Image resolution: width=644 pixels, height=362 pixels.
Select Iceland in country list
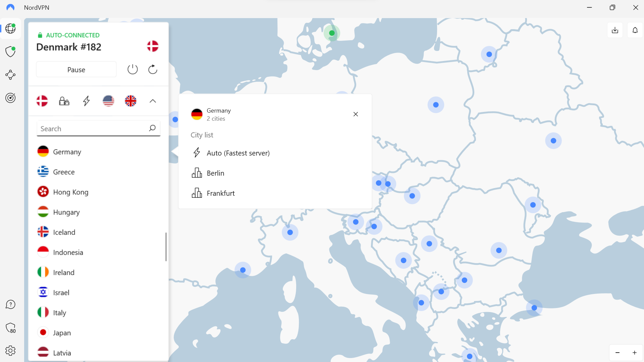pyautogui.click(x=98, y=232)
